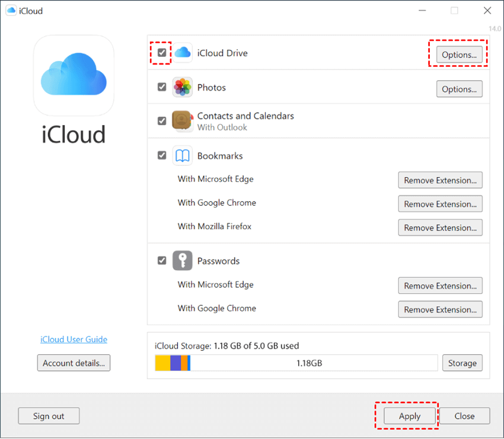Remove Bookmarks extension for Mozilla Firefox
This screenshot has height=439, width=504.
pyautogui.click(x=440, y=227)
